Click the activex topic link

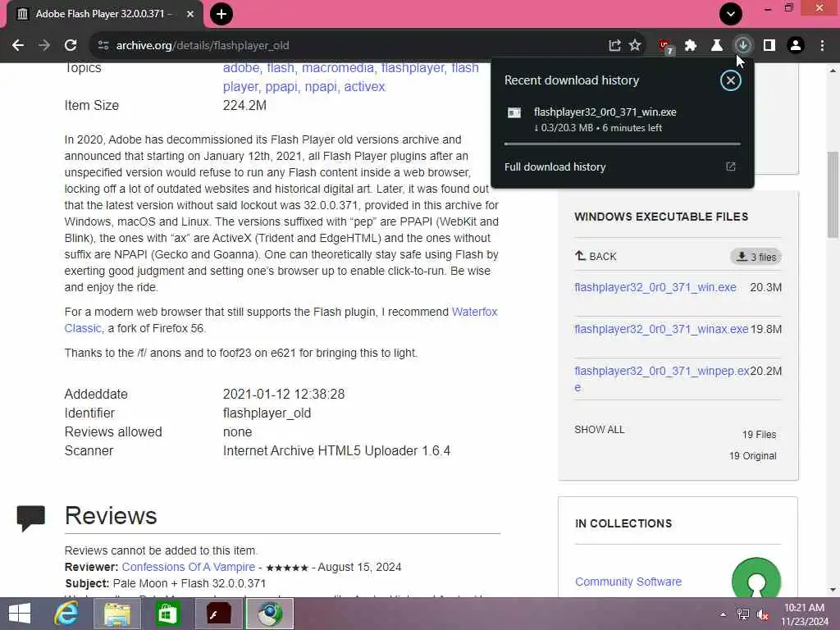[364, 87]
